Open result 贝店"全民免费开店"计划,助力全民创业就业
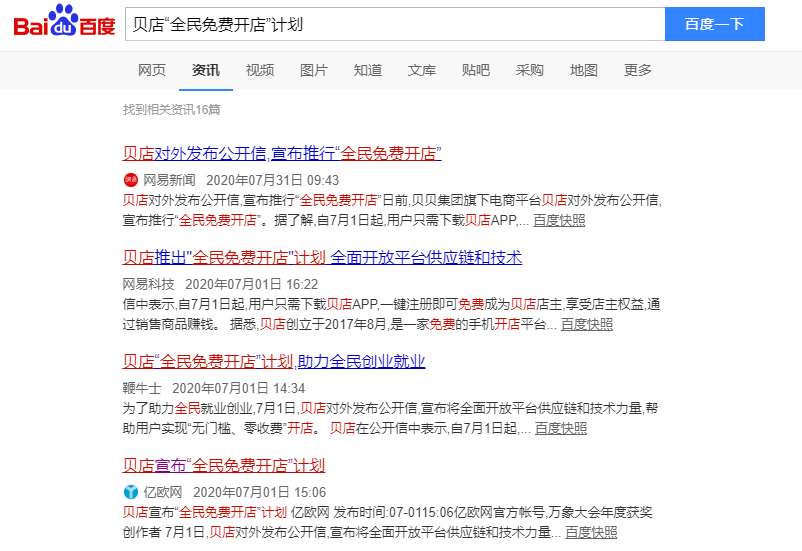The image size is (802, 551). (x=274, y=362)
